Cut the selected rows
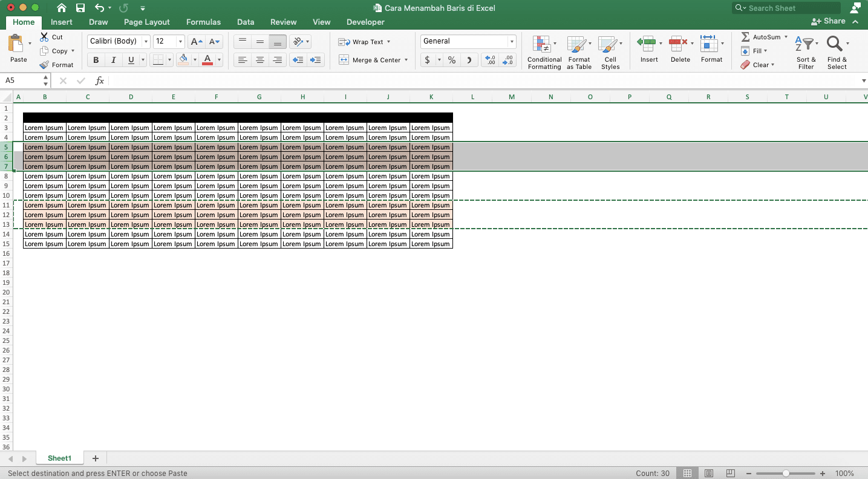This screenshot has height=479, width=868. (x=51, y=37)
